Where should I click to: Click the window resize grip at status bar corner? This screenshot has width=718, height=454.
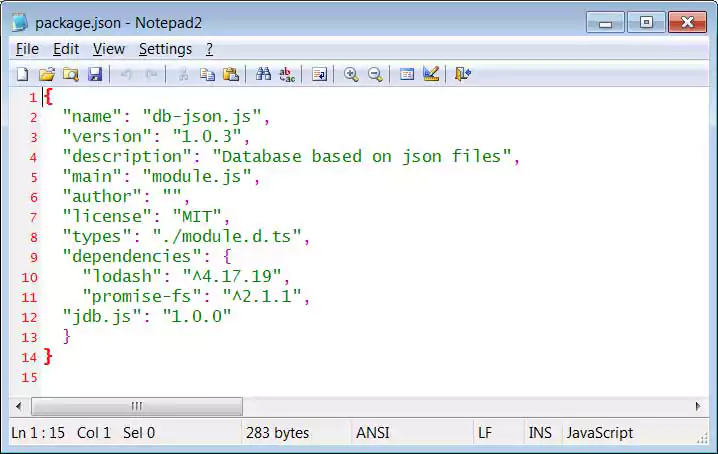pyautogui.click(x=702, y=438)
